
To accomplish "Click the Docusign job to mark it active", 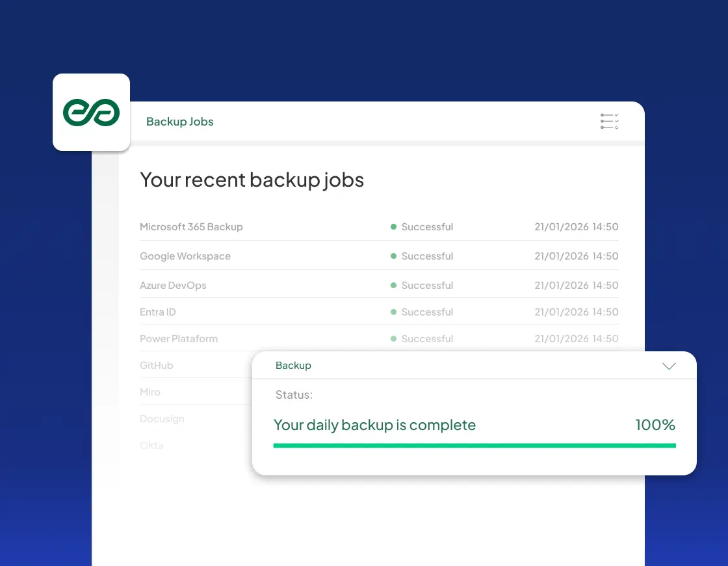I will pyautogui.click(x=162, y=418).
